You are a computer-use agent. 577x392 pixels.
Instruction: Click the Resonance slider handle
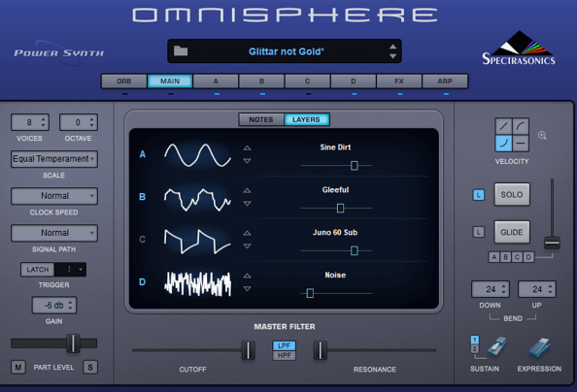320,350
